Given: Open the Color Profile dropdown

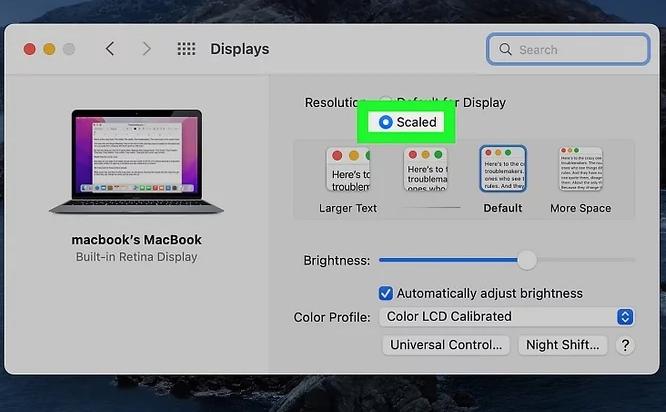Looking at the screenshot, I should click(506, 317).
